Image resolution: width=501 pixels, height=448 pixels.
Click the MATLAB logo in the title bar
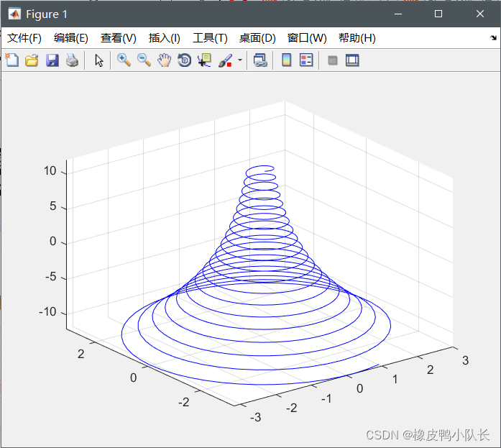(14, 14)
